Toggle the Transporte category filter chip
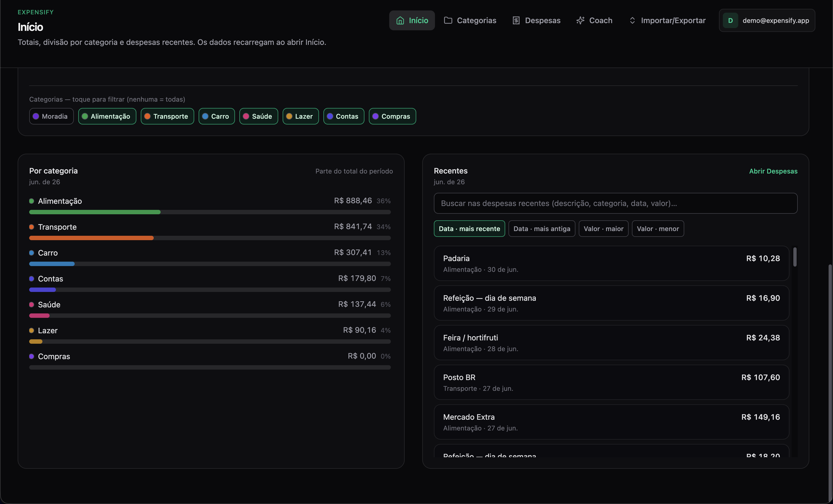 point(167,116)
